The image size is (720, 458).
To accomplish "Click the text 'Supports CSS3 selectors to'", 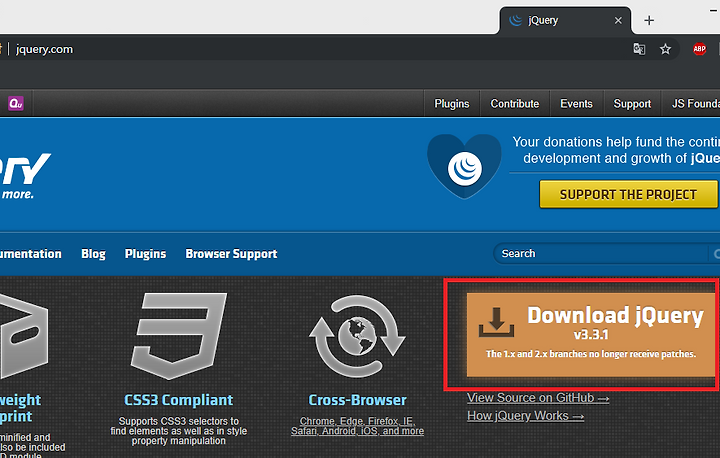I will [x=179, y=421].
